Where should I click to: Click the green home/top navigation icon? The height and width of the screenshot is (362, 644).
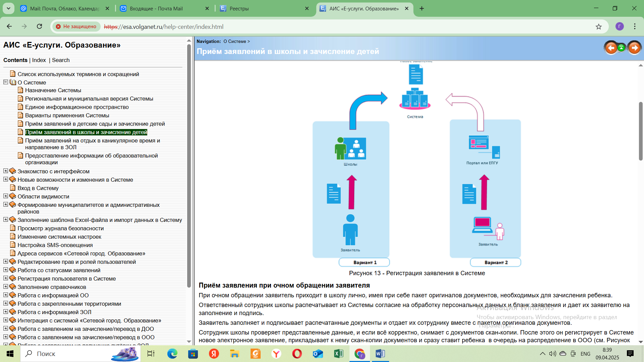pyautogui.click(x=622, y=48)
